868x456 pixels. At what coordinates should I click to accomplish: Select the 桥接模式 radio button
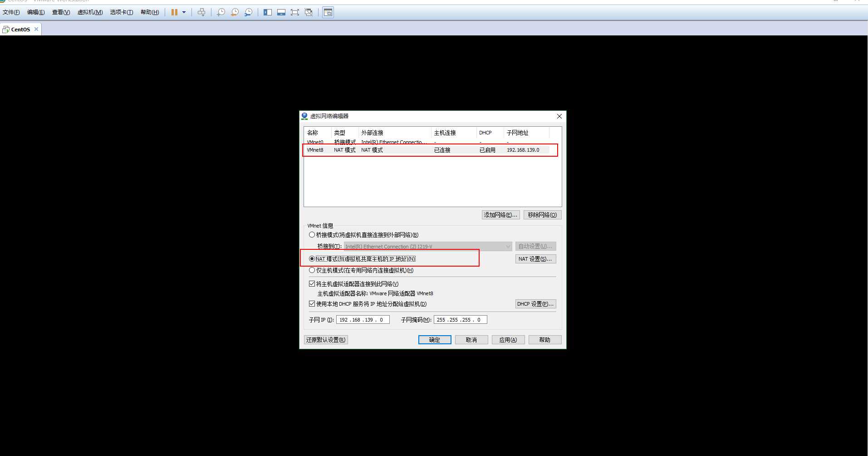[312, 235]
